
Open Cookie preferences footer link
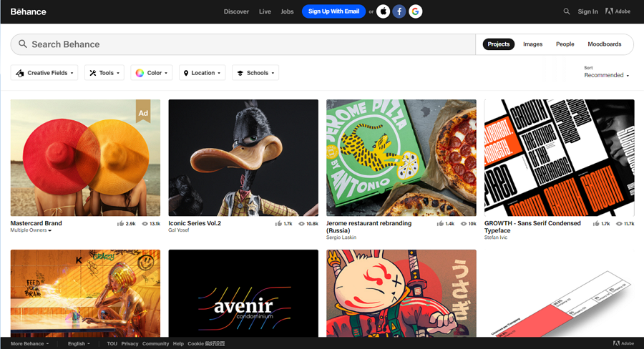(x=206, y=344)
